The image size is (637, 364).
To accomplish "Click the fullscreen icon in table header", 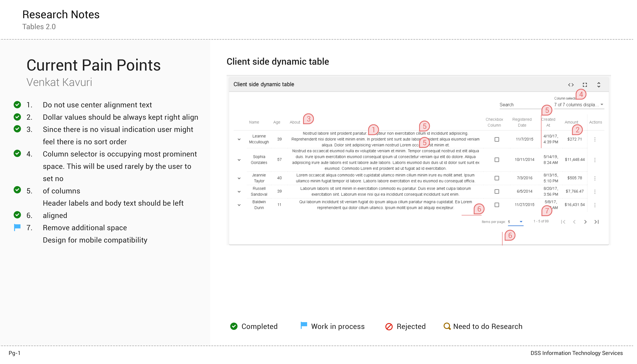I will click(585, 85).
